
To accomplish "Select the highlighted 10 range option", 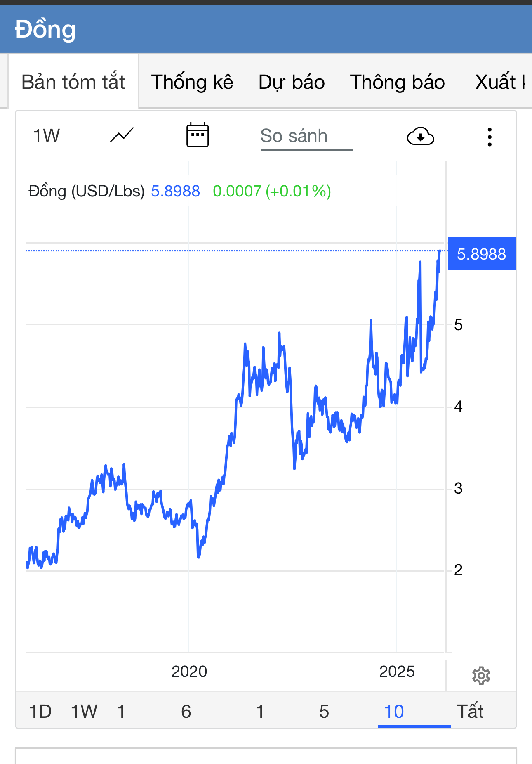I will point(394,712).
